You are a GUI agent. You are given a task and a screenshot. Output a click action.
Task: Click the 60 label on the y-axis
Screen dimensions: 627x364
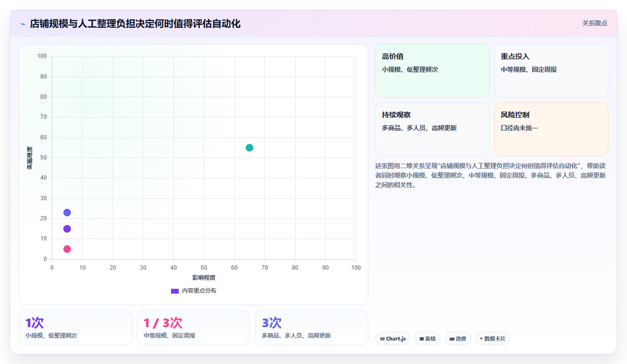[44, 137]
